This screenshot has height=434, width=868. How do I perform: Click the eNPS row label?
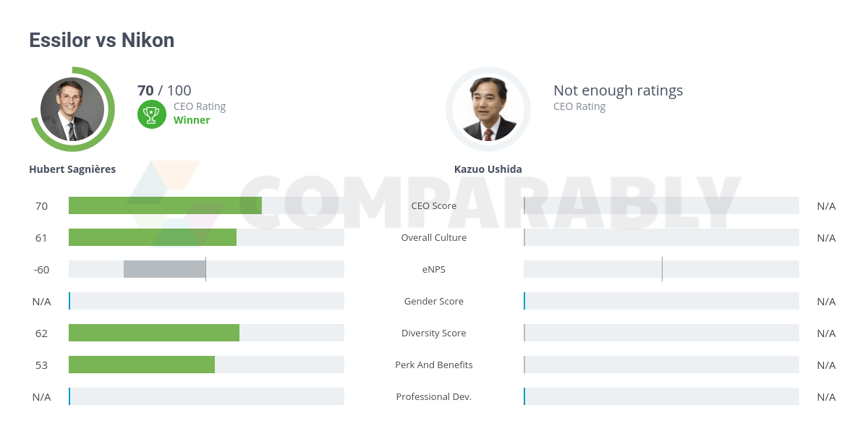tap(433, 269)
